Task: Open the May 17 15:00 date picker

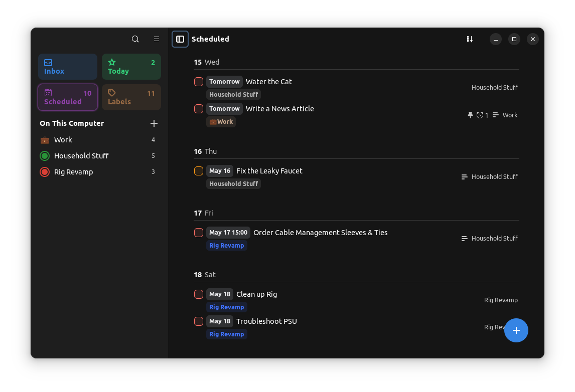Action: pos(228,232)
